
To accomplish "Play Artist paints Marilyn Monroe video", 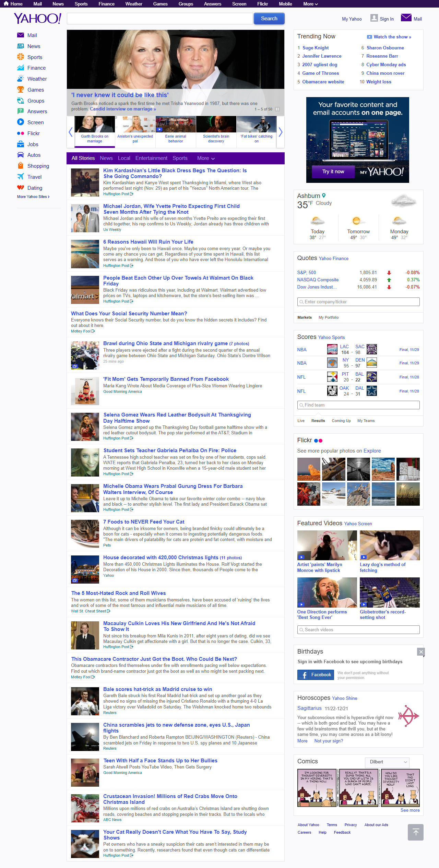I will 327,545.
